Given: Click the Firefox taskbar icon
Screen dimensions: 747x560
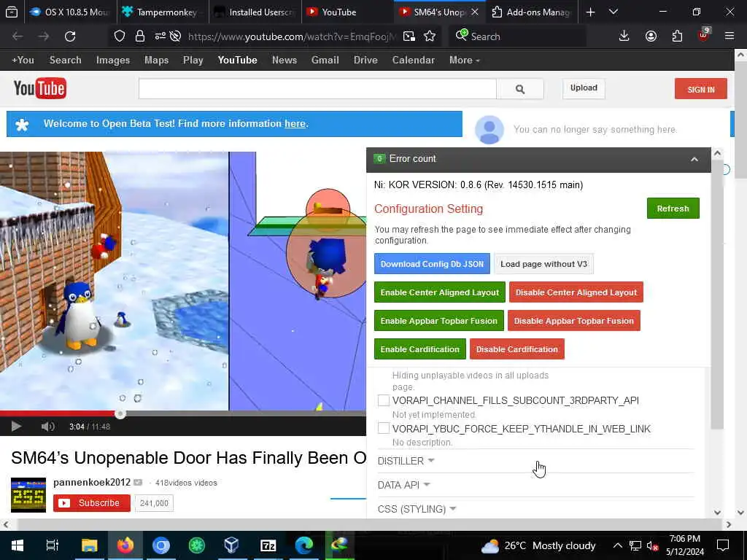Looking at the screenshot, I should coord(125,545).
